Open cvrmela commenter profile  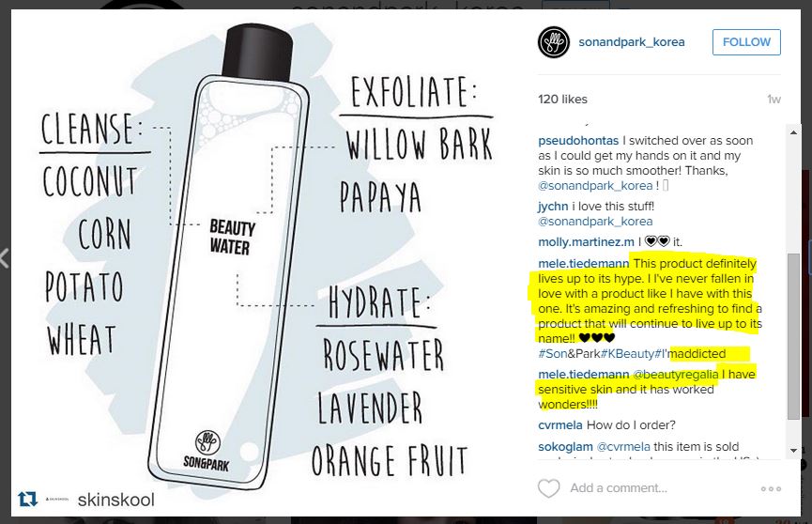tap(560, 425)
